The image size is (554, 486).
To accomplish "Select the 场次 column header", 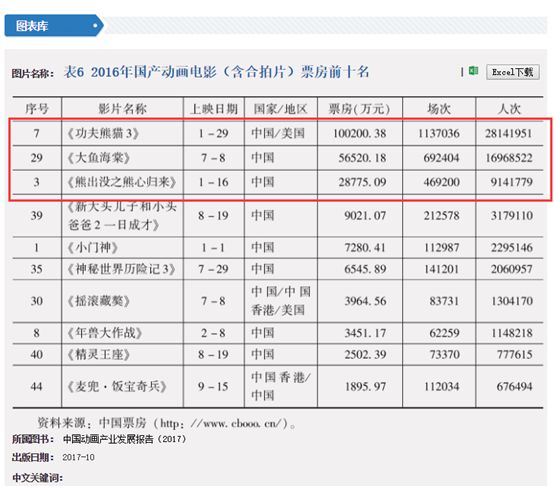I will pos(439,109).
